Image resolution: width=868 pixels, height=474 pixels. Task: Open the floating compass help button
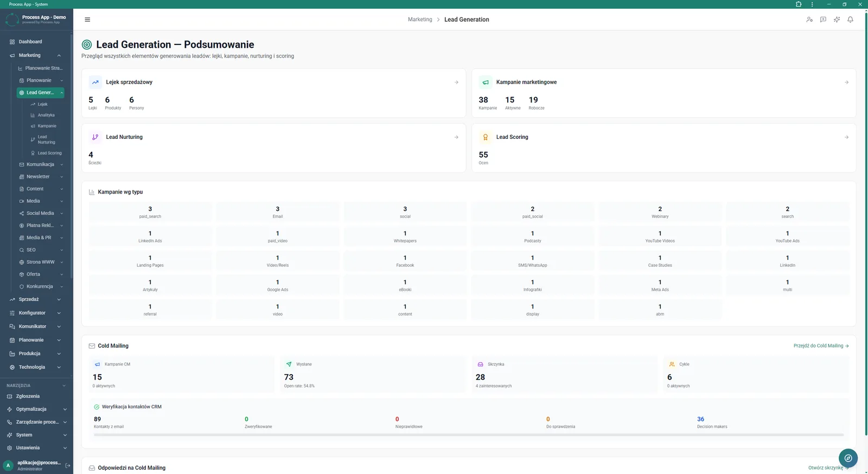(848, 458)
